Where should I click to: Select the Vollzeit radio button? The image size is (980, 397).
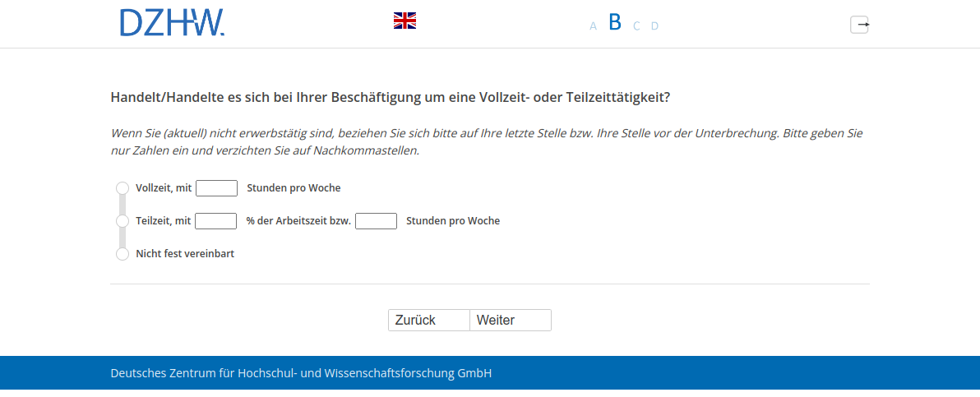(x=122, y=188)
